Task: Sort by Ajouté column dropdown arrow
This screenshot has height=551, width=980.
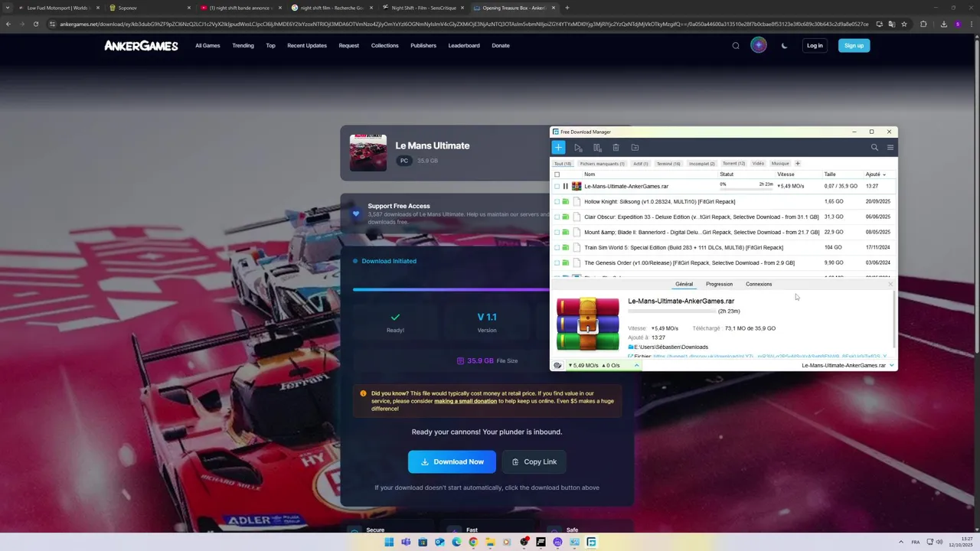Action: point(884,174)
